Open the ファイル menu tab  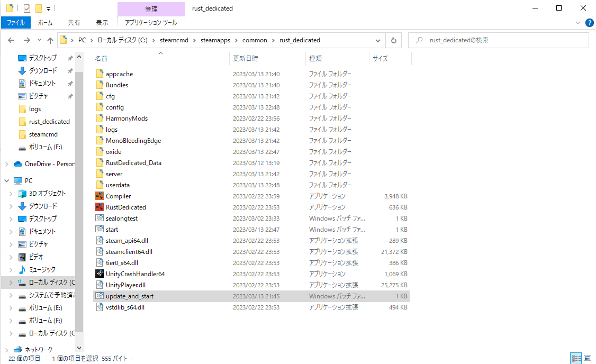coord(15,22)
